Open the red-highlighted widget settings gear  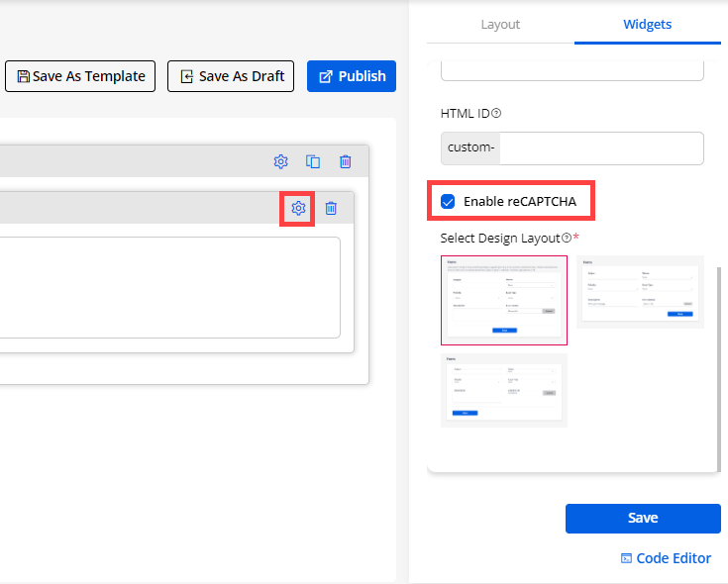click(x=298, y=208)
